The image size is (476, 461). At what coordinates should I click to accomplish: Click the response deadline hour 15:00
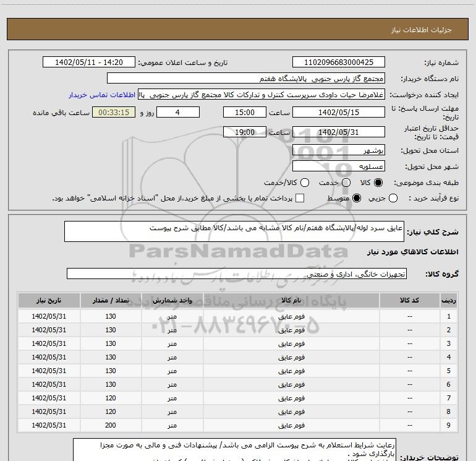(x=245, y=112)
